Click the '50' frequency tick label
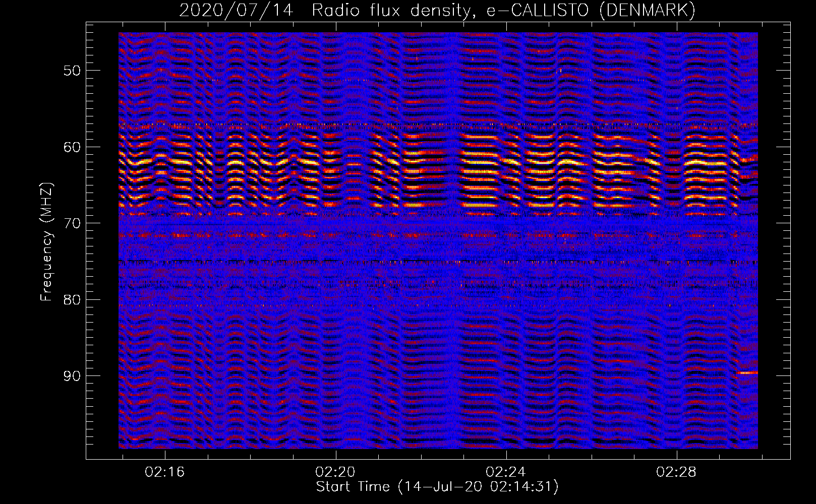The width and height of the screenshot is (816, 504). (72, 71)
